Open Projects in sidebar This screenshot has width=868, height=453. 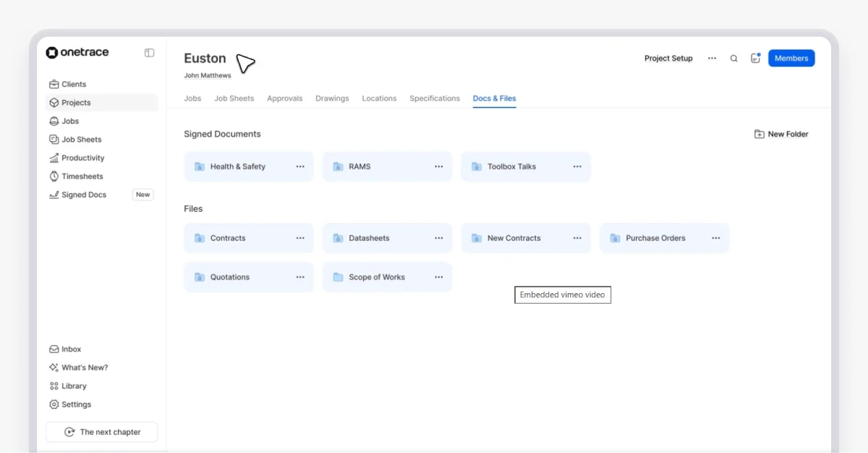pyautogui.click(x=101, y=103)
